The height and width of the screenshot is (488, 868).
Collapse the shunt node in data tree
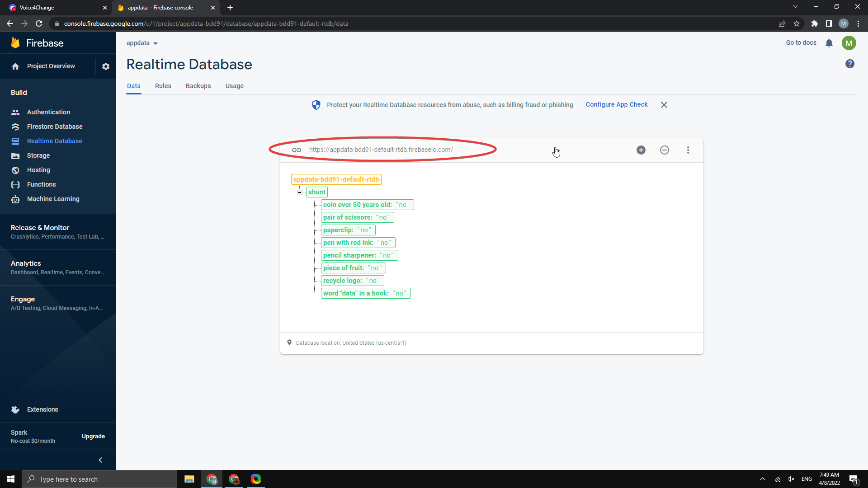299,192
